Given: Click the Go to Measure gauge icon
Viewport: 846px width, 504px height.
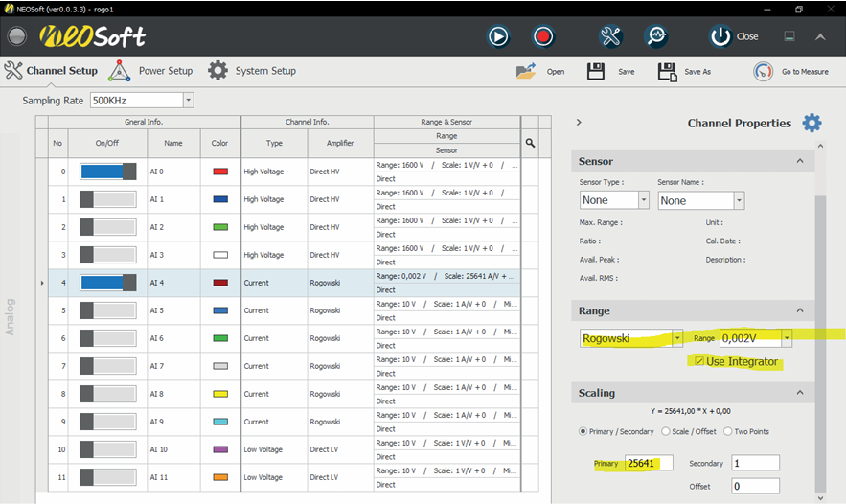Looking at the screenshot, I should (763, 71).
